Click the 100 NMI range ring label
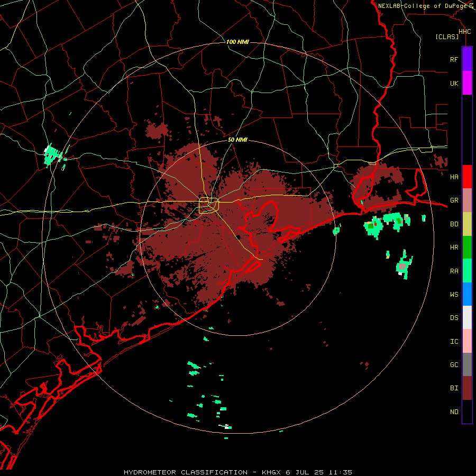This screenshot has width=476, height=476. pyautogui.click(x=237, y=42)
